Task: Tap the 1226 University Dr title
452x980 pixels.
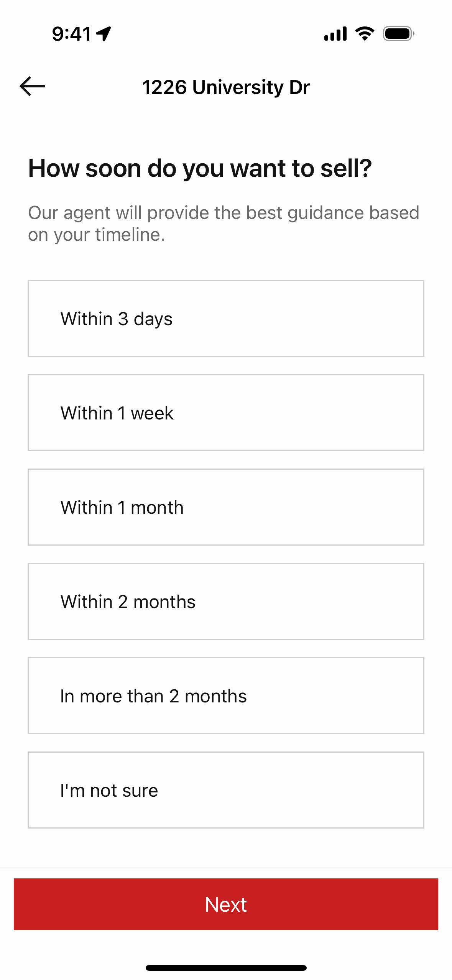Action: click(226, 87)
